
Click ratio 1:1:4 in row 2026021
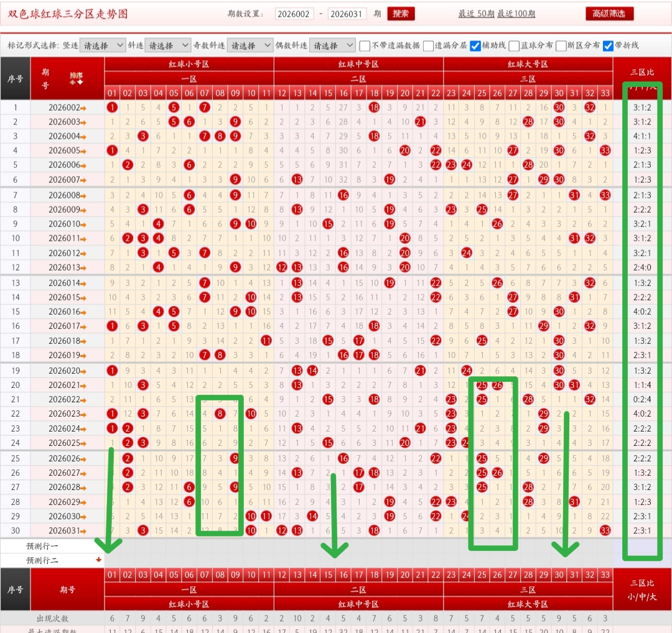click(642, 385)
